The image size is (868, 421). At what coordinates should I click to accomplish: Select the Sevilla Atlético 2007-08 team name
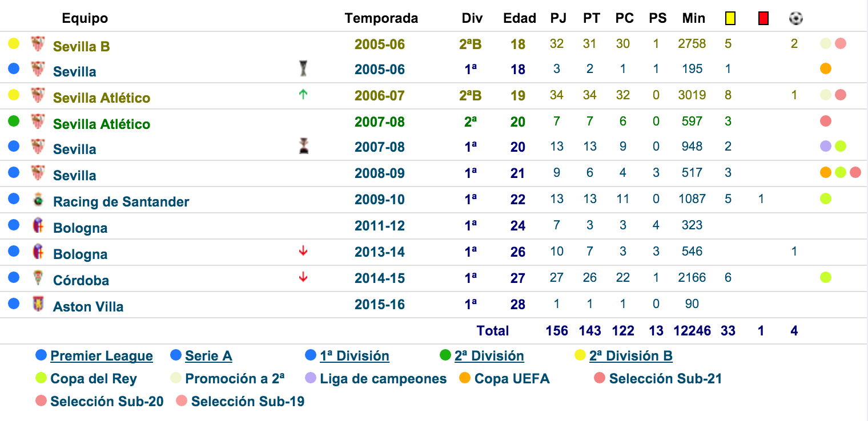(102, 124)
